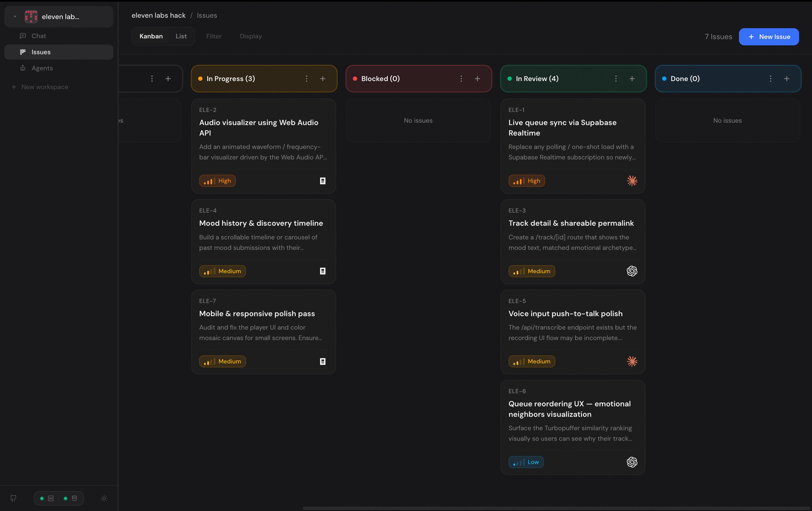Click New workspace link
The width and height of the screenshot is (812, 511).
pos(45,87)
